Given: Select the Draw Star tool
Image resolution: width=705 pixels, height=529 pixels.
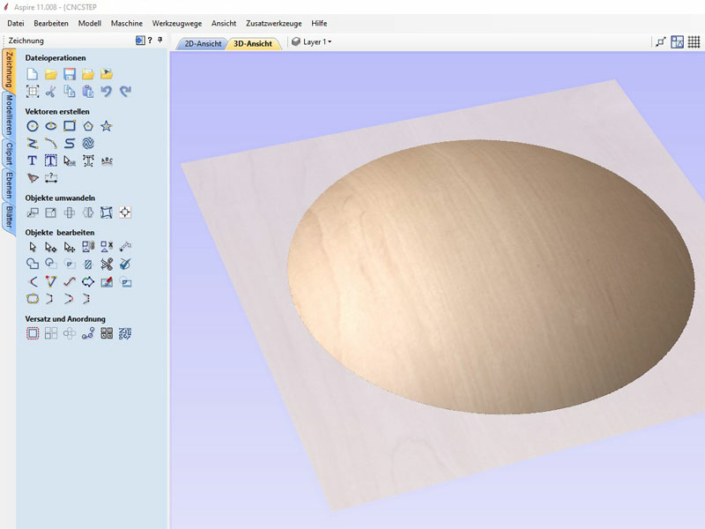Looking at the screenshot, I should pos(106,126).
